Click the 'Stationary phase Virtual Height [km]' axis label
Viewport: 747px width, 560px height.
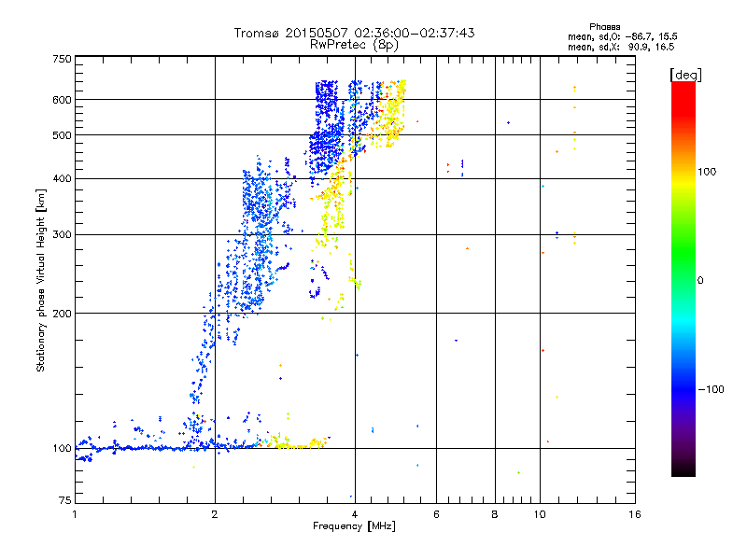click(40, 280)
